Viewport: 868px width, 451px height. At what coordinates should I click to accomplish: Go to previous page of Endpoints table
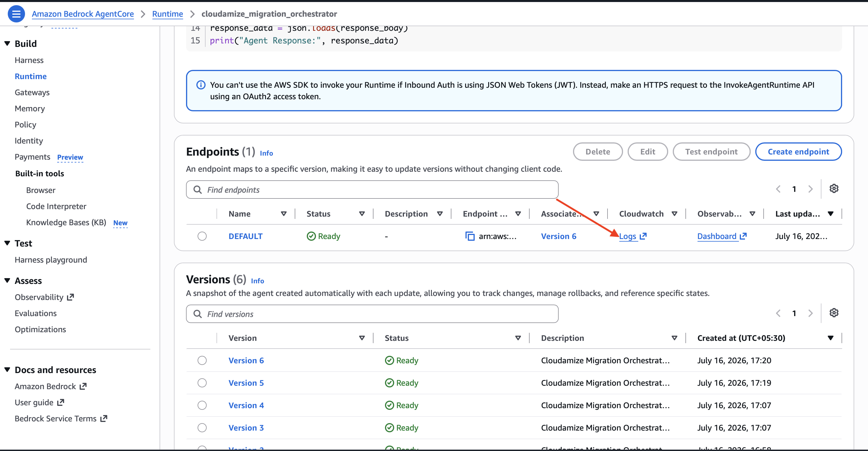coord(778,189)
